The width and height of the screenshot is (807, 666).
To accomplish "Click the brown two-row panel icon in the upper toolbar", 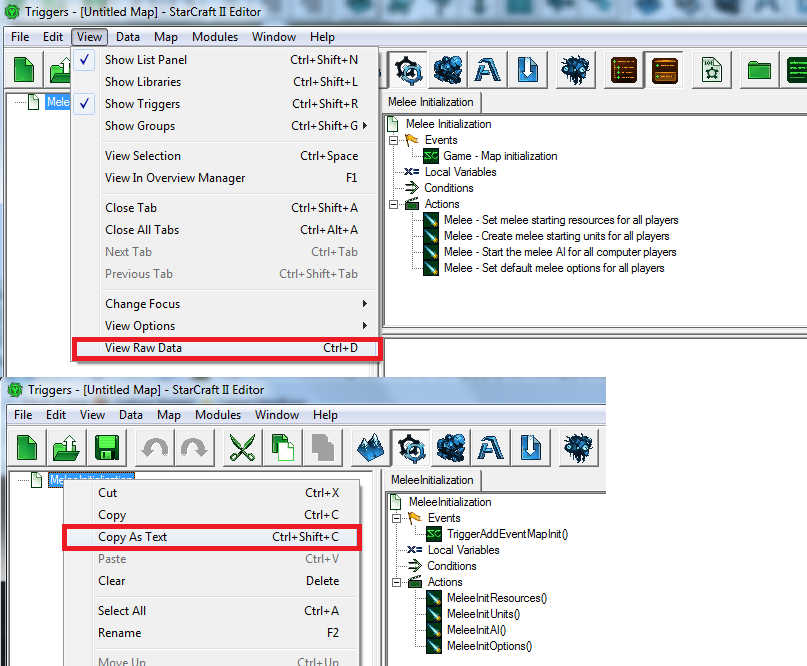I will 664,69.
